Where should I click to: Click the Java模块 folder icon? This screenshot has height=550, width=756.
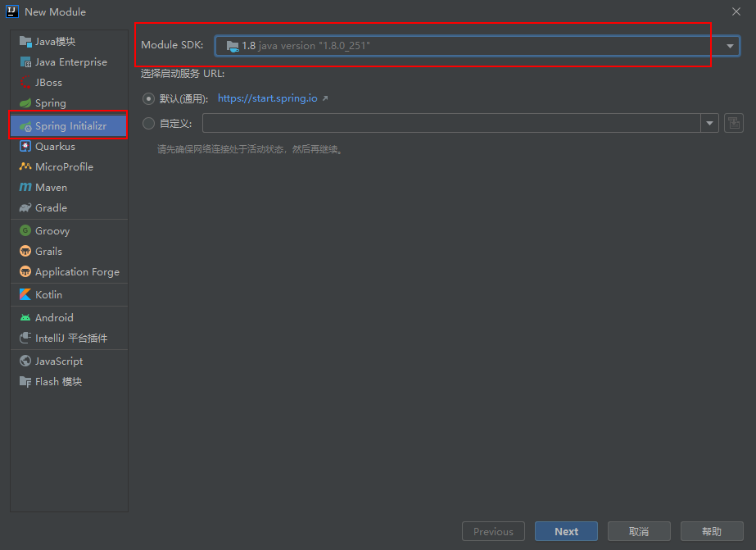(25, 42)
